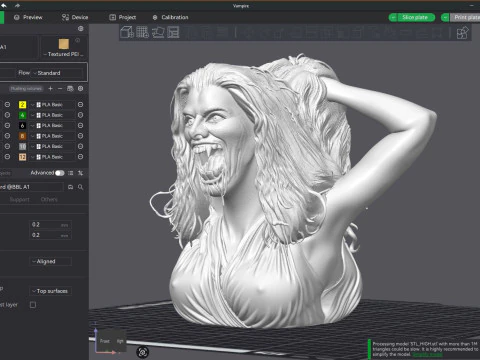Screen dimensions: 480x360
Task: Go to the Project tab
Action: point(123,17)
